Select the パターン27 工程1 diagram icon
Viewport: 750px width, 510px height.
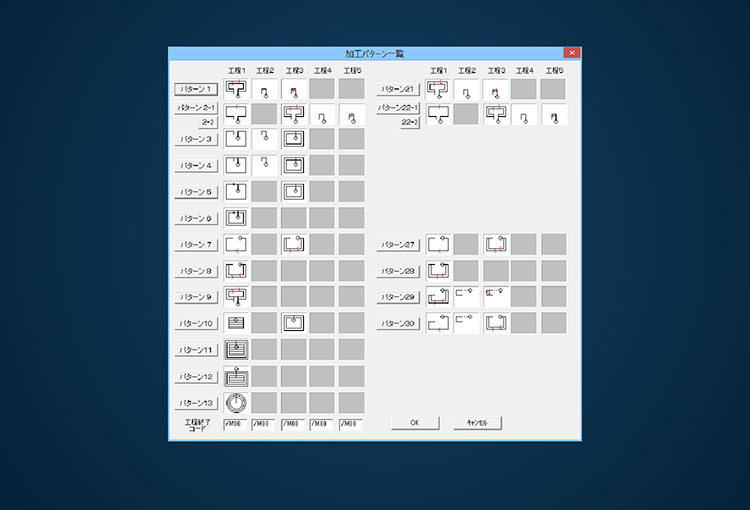point(438,244)
